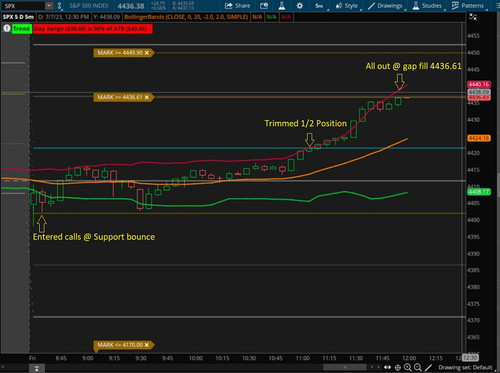This screenshot has width=500, height=373.
Task: Click the expand panel arrow at bottom left
Action: (37, 368)
